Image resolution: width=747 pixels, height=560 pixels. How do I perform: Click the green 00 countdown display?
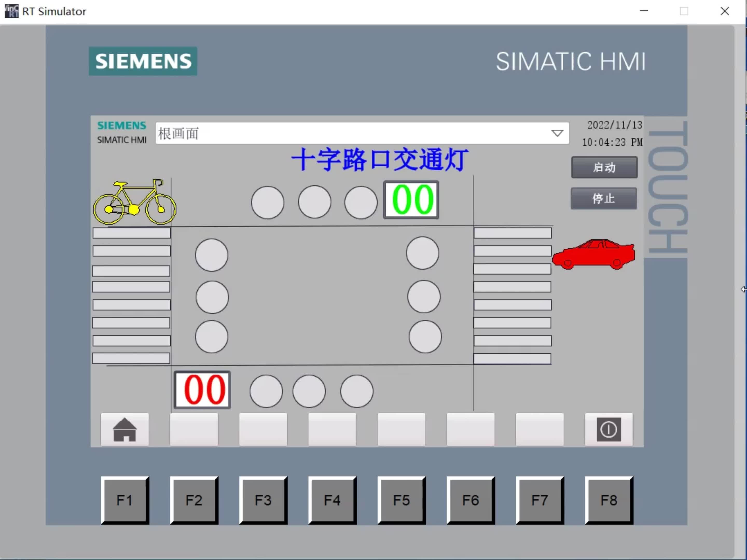click(411, 200)
